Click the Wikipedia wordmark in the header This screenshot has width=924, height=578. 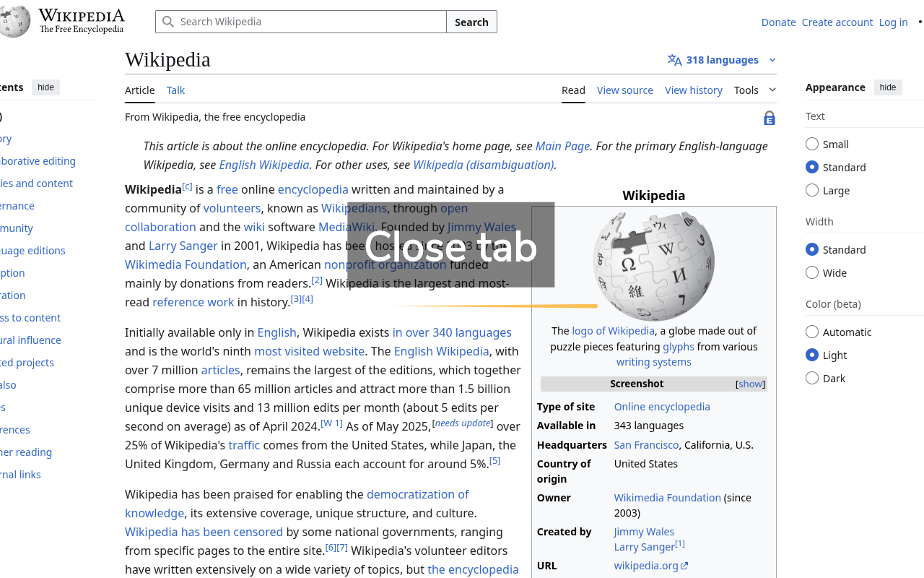[82, 16]
